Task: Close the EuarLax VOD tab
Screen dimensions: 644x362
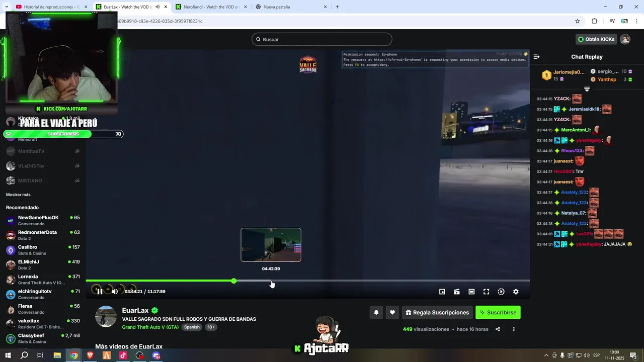Action: coord(166,7)
